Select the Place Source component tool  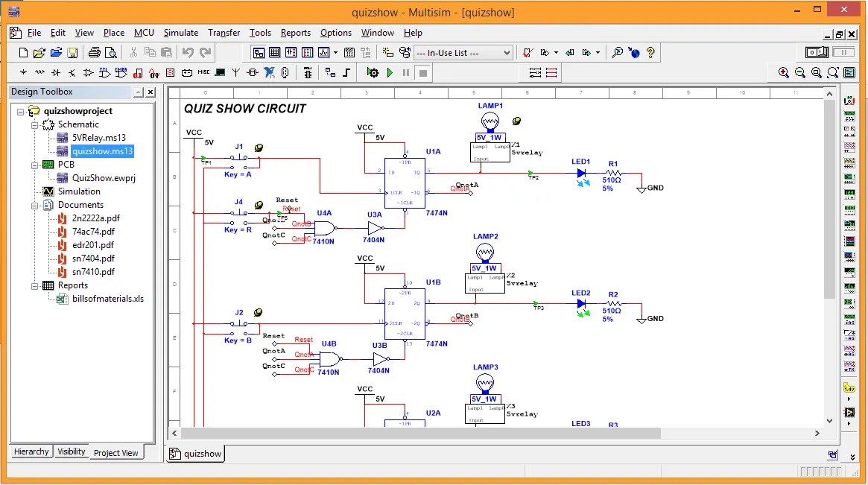pos(23,72)
